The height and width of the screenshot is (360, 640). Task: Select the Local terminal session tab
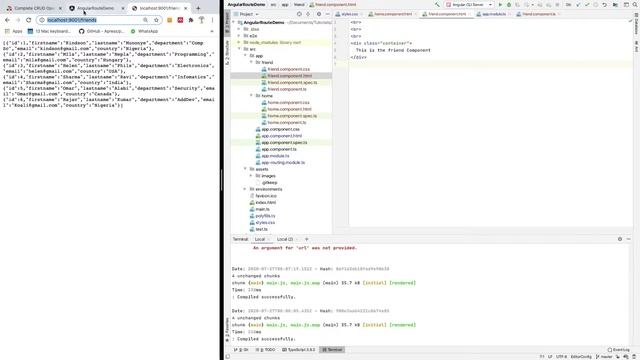260,239
